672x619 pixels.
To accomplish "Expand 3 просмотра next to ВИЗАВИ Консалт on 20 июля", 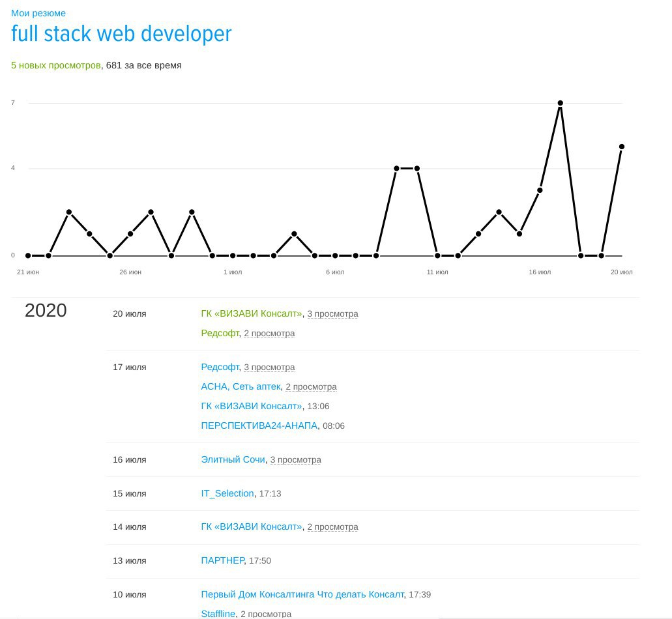I will pos(332,314).
